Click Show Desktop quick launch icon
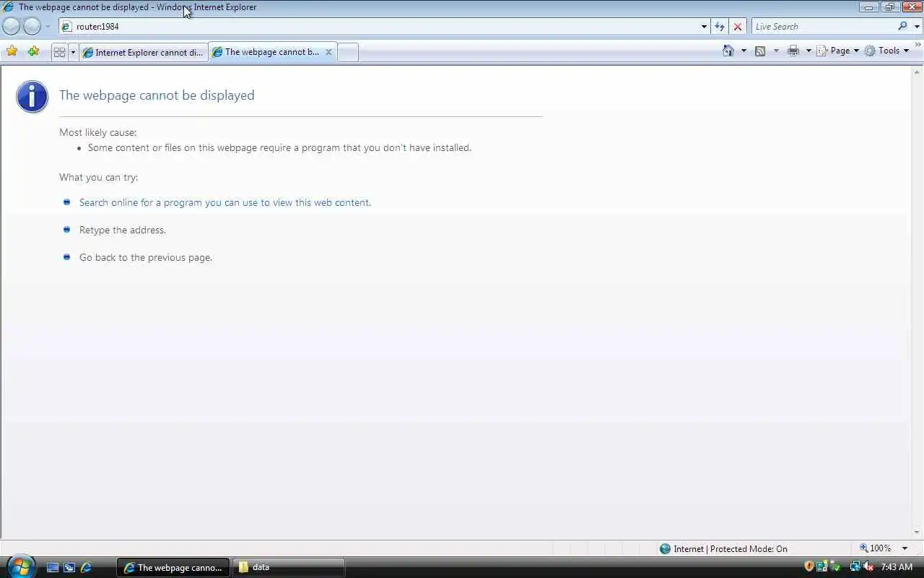Screen dimensions: 924x578 [x=53, y=568]
